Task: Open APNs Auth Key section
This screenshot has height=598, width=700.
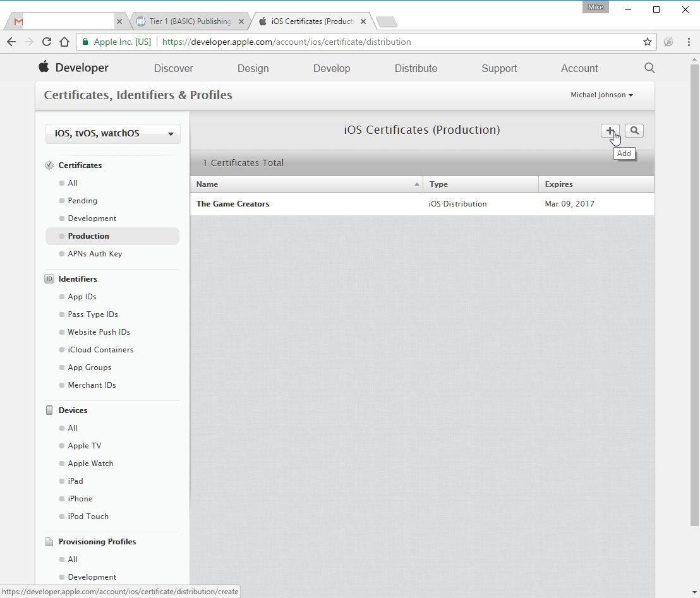Action: 95,254
